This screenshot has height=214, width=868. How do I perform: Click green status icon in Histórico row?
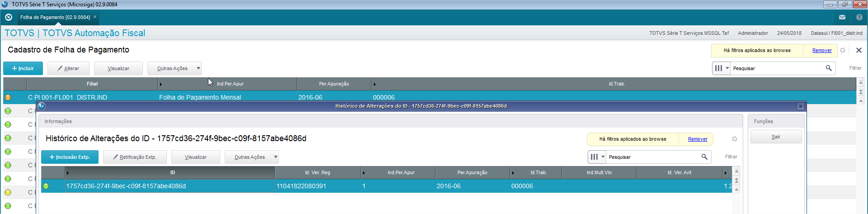[46, 186]
